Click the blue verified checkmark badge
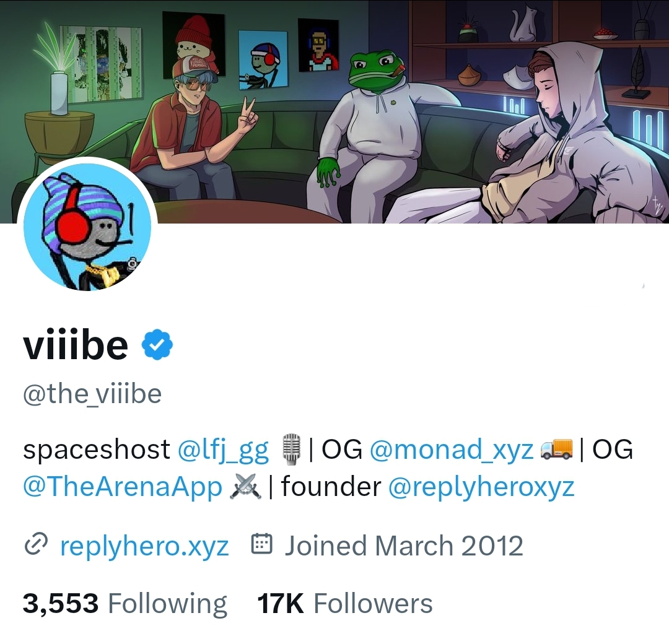Image resolution: width=669 pixels, height=644 pixels. (157, 345)
